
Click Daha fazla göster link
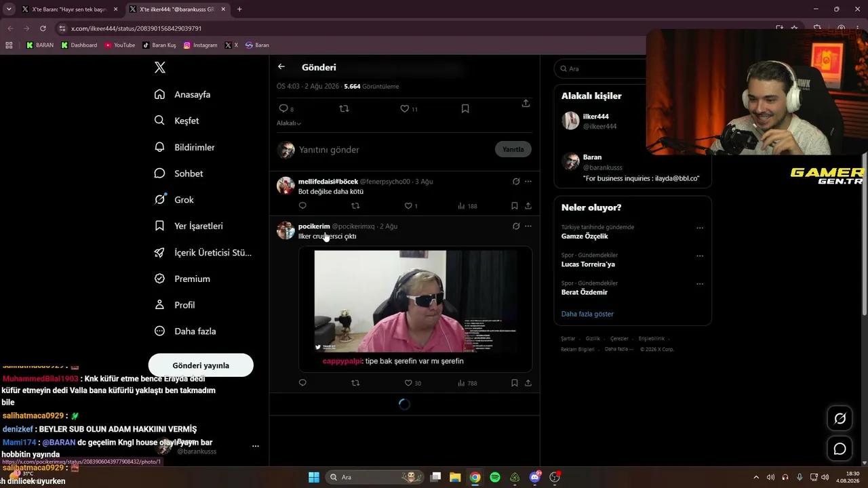[x=587, y=314]
